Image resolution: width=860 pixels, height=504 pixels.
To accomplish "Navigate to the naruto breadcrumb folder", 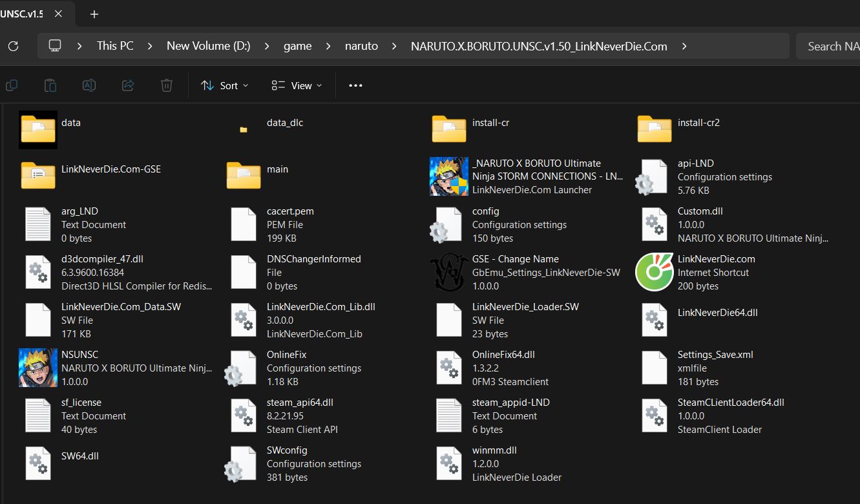I will click(x=361, y=46).
